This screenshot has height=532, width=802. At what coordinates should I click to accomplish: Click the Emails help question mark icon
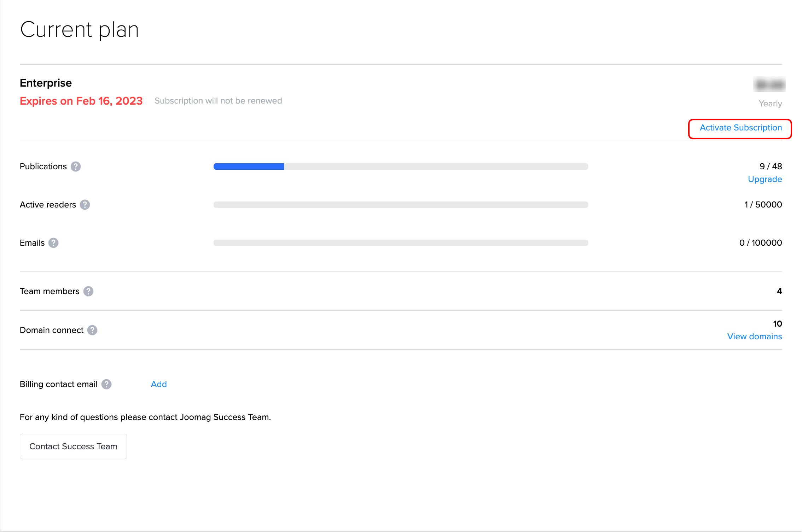(x=53, y=243)
